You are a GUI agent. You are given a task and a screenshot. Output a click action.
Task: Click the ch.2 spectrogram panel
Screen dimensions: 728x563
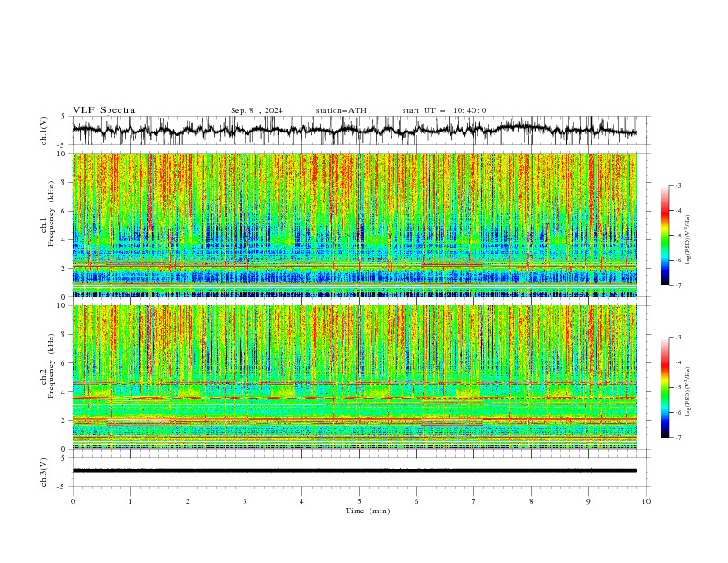(x=355, y=377)
